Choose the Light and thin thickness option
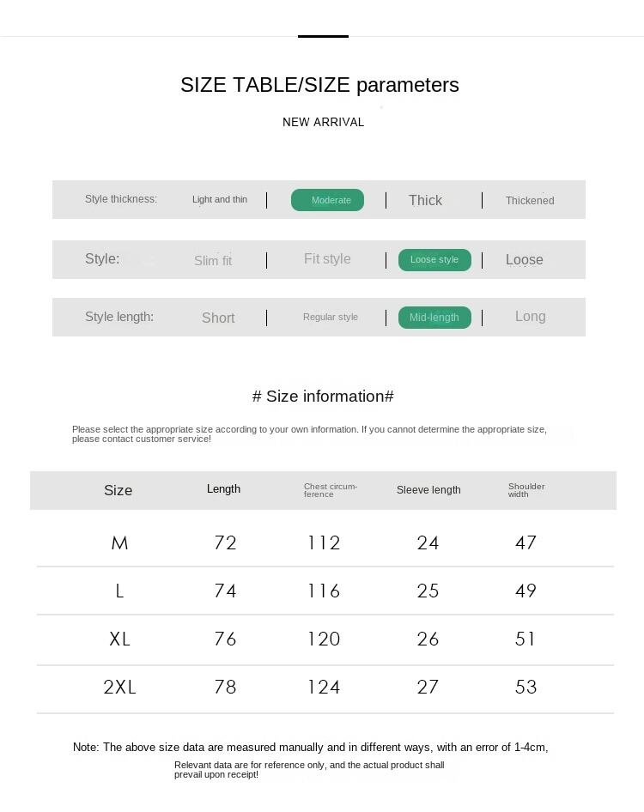The width and height of the screenshot is (644, 812). [220, 200]
